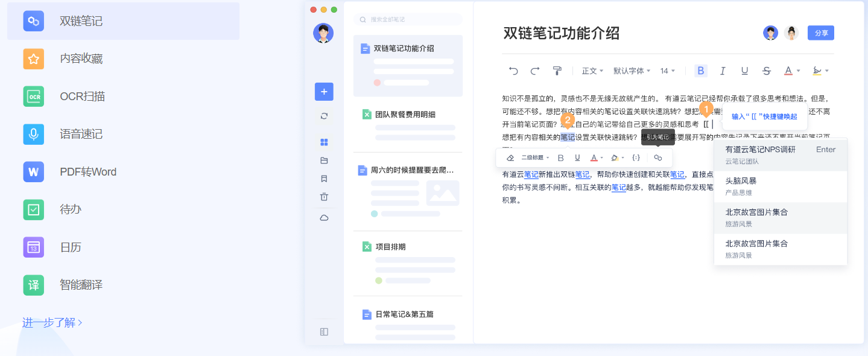
Task: Click eraser clear-format icon in floating toolbar
Action: coord(510,157)
